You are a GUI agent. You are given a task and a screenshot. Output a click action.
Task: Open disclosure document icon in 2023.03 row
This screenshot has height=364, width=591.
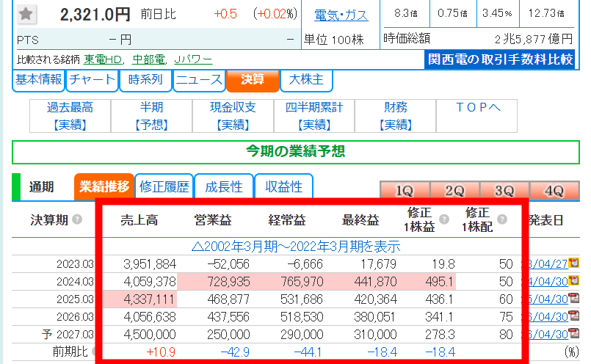(x=573, y=263)
